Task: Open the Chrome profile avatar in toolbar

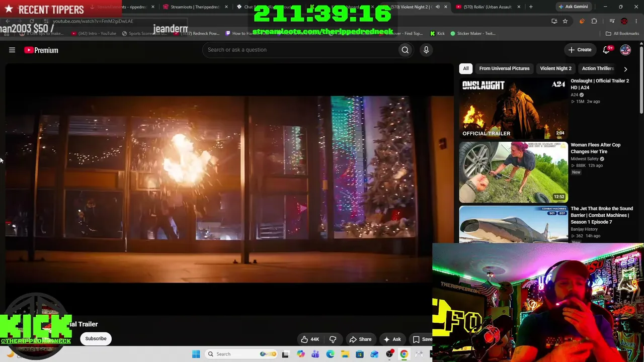Action: tap(624, 21)
